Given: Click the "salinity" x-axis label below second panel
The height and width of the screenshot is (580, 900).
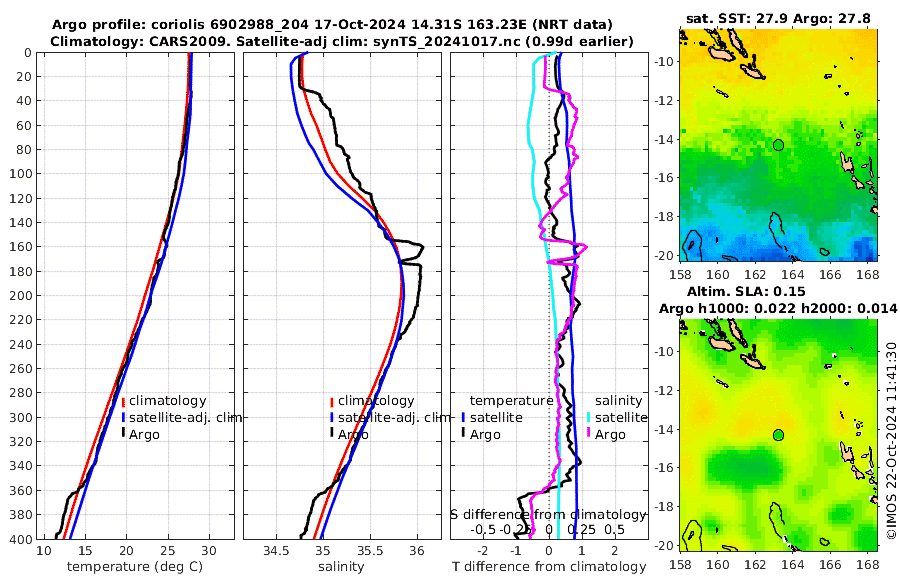Looking at the screenshot, I should pyautogui.click(x=341, y=566).
